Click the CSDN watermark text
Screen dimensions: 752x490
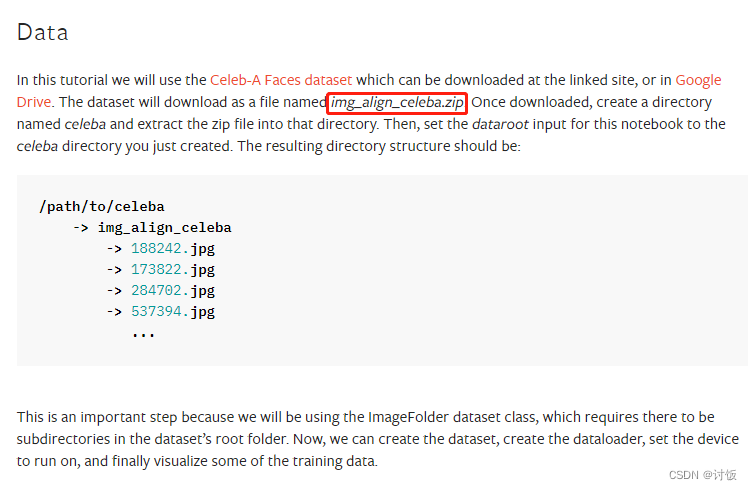coord(703,475)
